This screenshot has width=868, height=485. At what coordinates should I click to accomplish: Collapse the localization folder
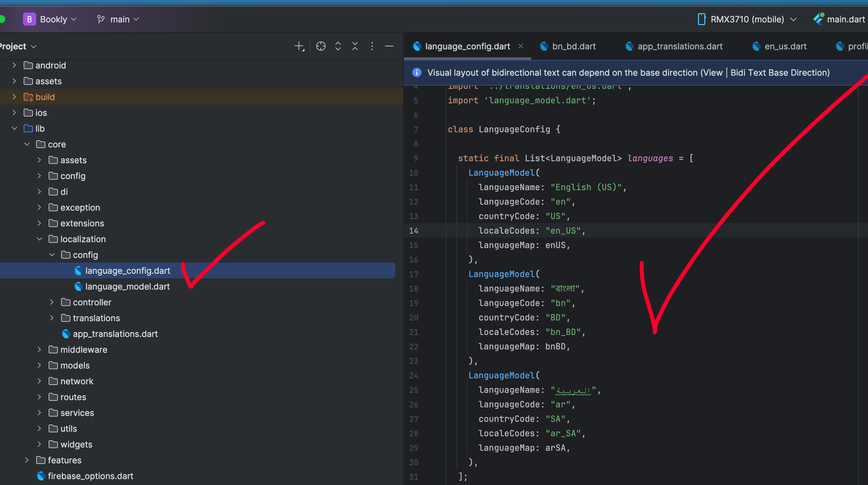pyautogui.click(x=39, y=239)
